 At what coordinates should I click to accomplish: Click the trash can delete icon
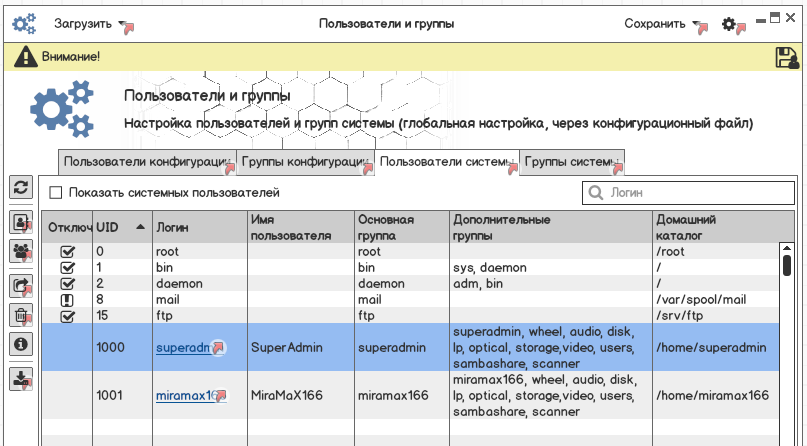pos(21,315)
